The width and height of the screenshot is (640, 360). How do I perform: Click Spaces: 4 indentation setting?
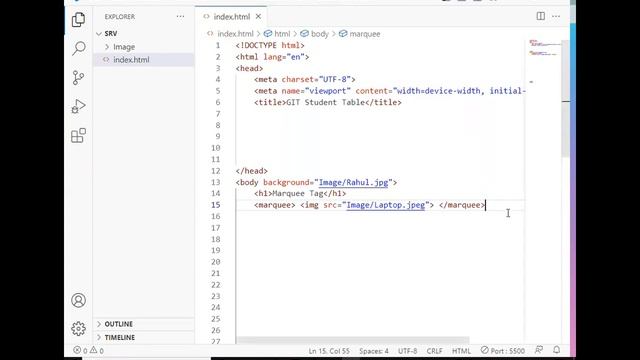(x=374, y=351)
